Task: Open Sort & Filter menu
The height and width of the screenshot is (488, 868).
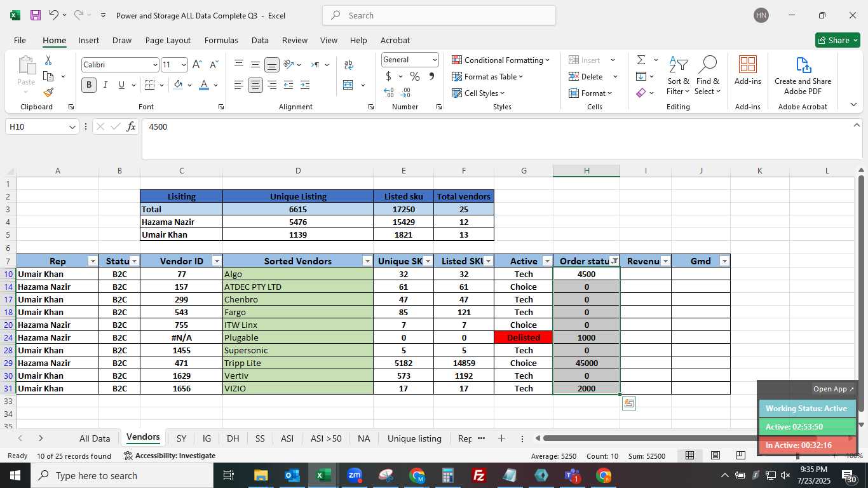Action: (x=678, y=75)
